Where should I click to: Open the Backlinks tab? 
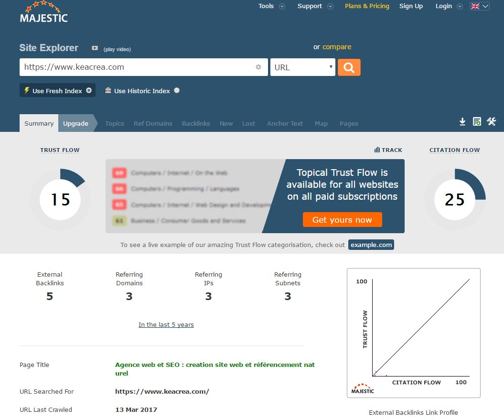196,123
